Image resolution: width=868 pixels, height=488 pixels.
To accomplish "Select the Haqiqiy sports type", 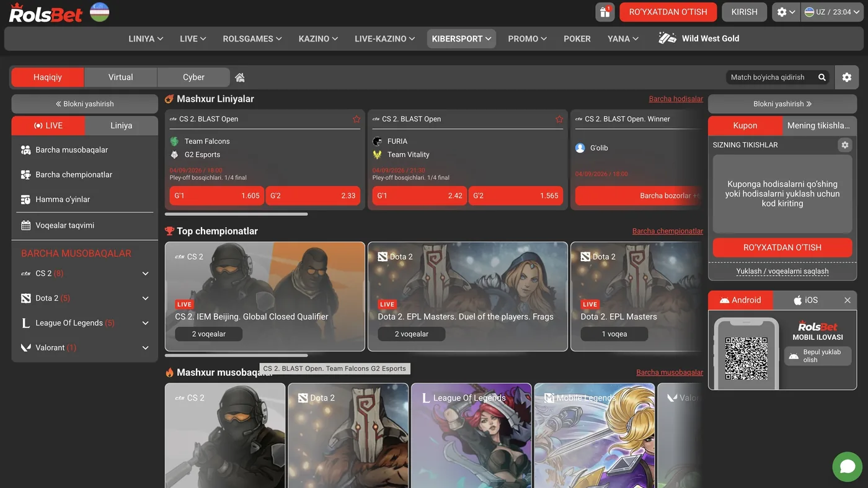I will point(48,78).
